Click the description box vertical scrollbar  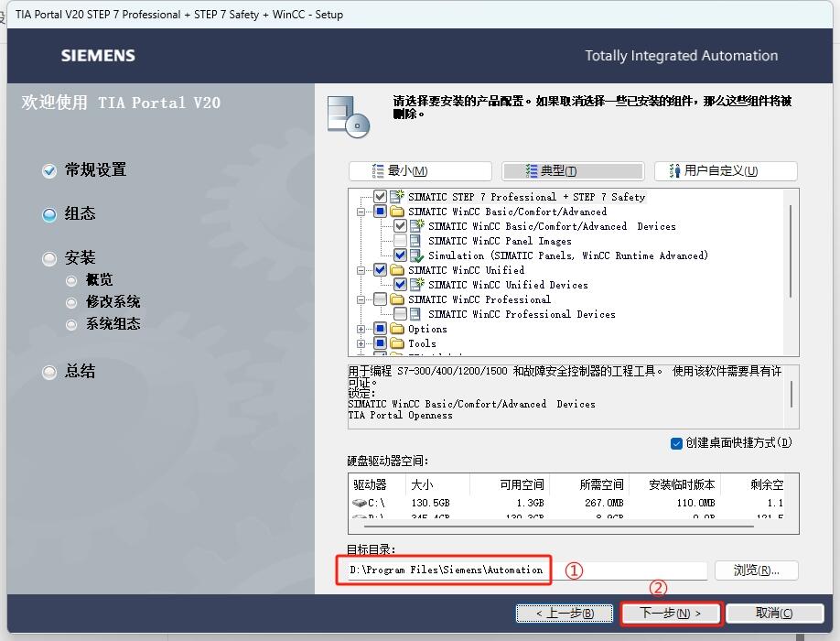tap(792, 395)
